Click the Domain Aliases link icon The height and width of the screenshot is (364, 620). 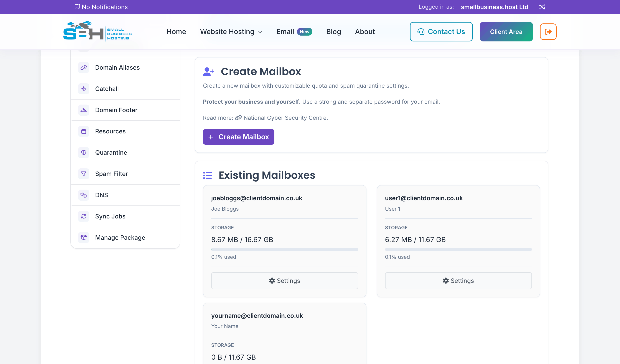[x=84, y=67]
